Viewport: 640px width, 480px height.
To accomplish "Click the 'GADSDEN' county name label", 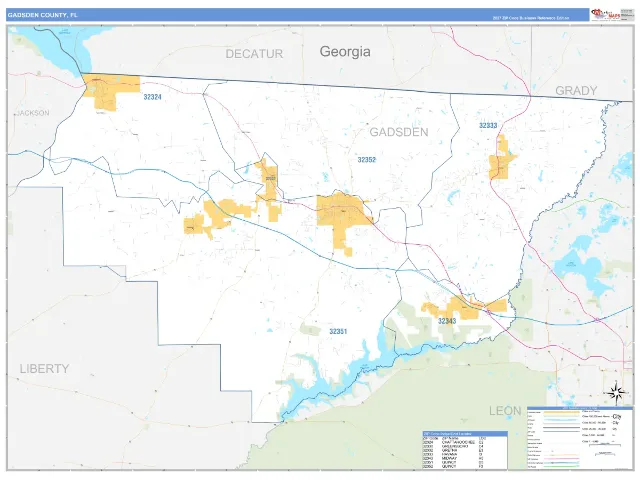I will [x=399, y=132].
